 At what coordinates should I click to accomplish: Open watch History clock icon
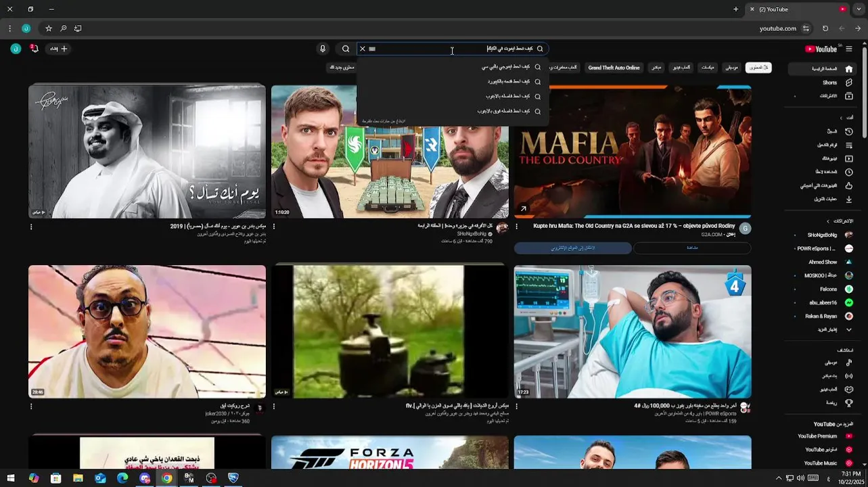pyautogui.click(x=849, y=131)
